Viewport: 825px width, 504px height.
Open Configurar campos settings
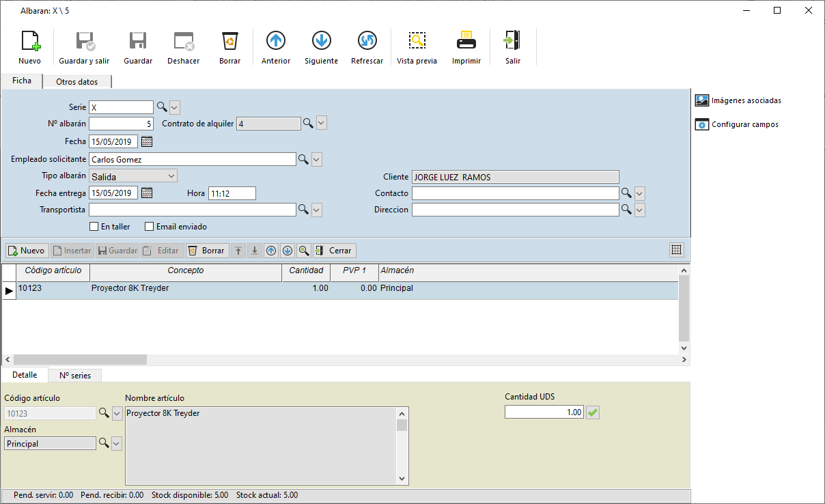737,124
